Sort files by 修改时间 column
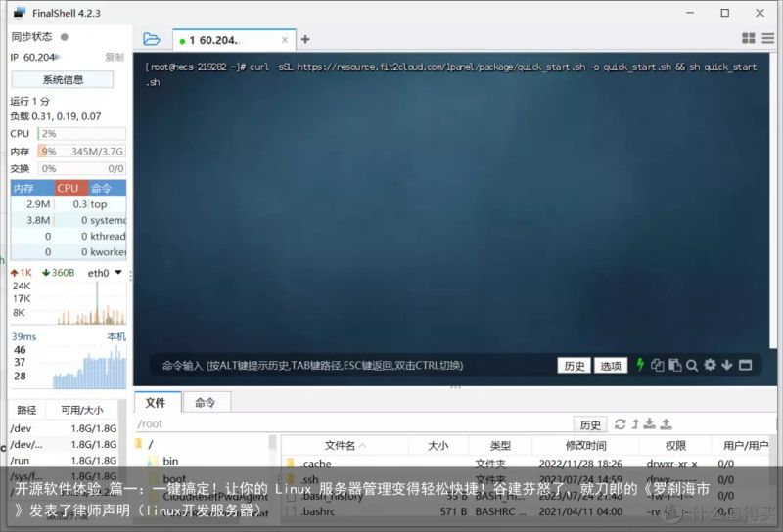783x532 pixels. (585, 445)
